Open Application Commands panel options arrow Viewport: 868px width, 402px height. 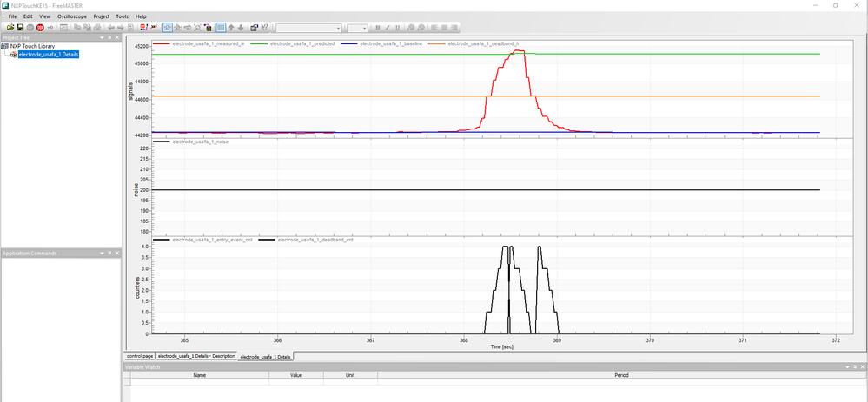[x=103, y=254]
